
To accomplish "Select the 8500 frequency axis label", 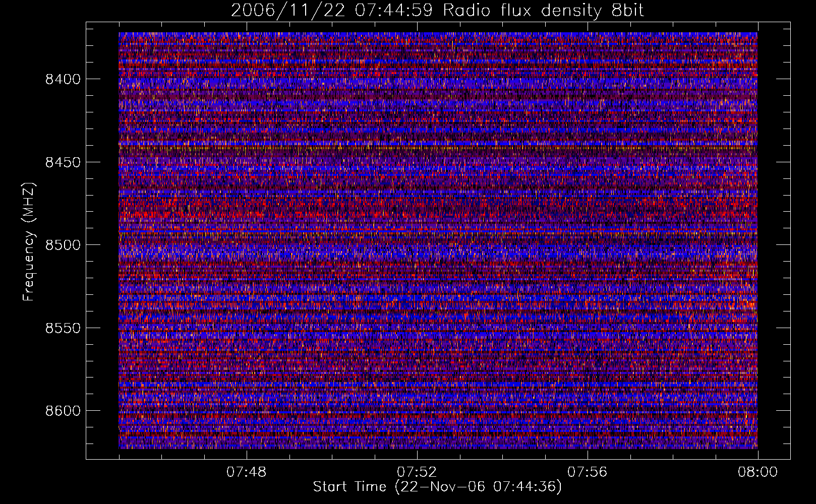I will (63, 245).
